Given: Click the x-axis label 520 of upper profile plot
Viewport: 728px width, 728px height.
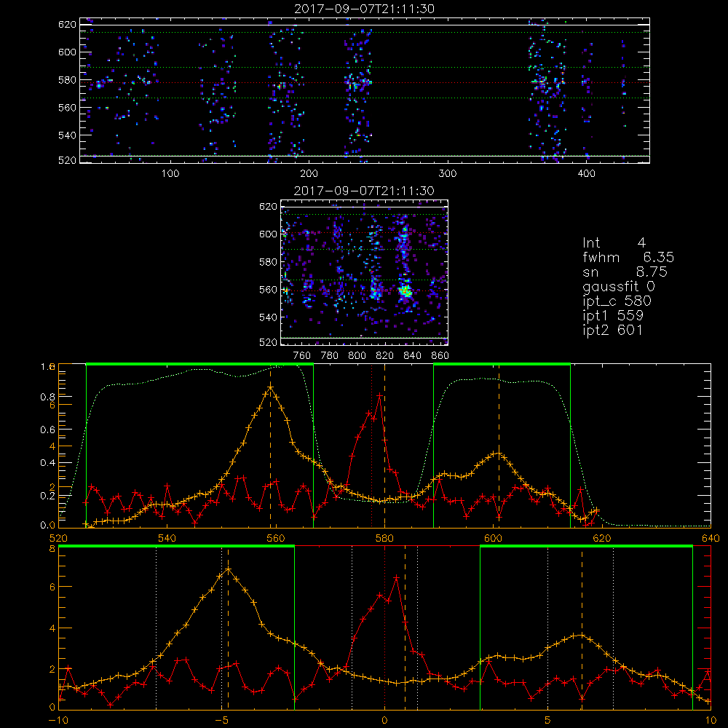Looking at the screenshot, I should (x=58, y=539).
